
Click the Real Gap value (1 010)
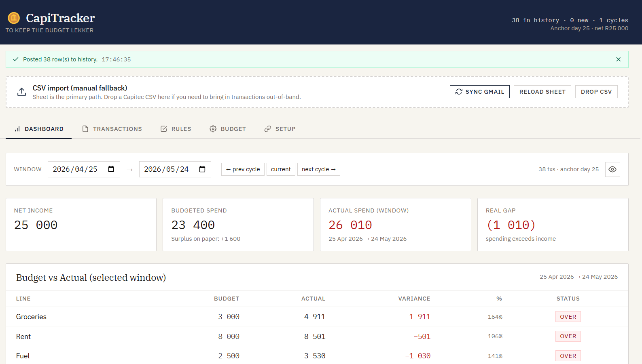point(511,225)
